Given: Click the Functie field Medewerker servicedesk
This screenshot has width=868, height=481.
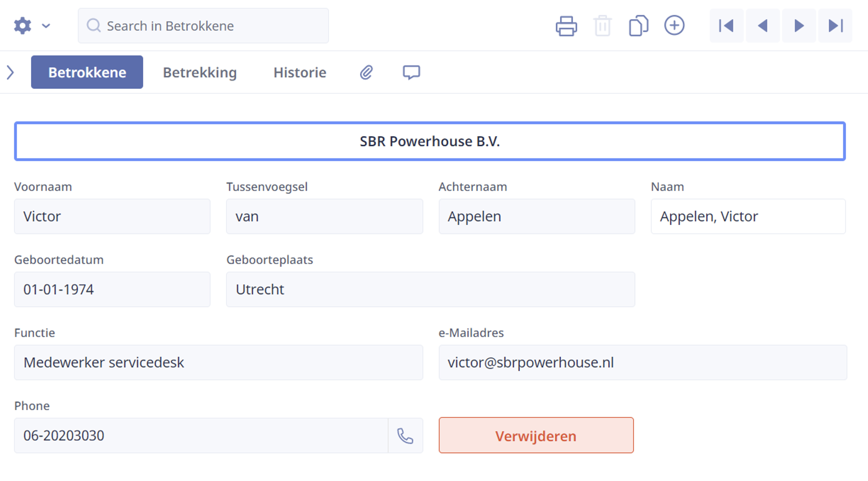Looking at the screenshot, I should (x=219, y=362).
